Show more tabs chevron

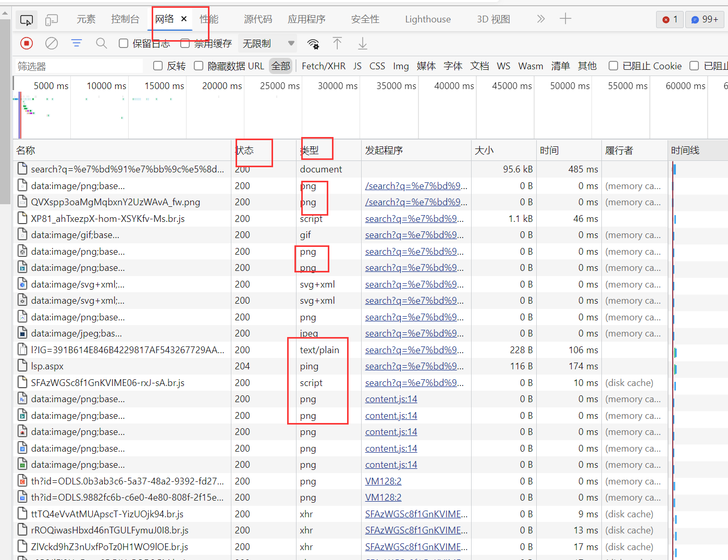pos(541,19)
